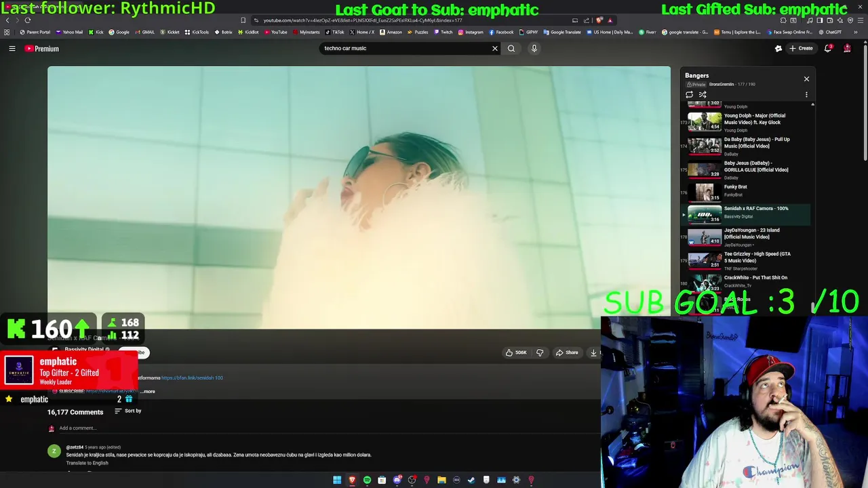Click the settings gear beside Create

[x=778, y=48]
